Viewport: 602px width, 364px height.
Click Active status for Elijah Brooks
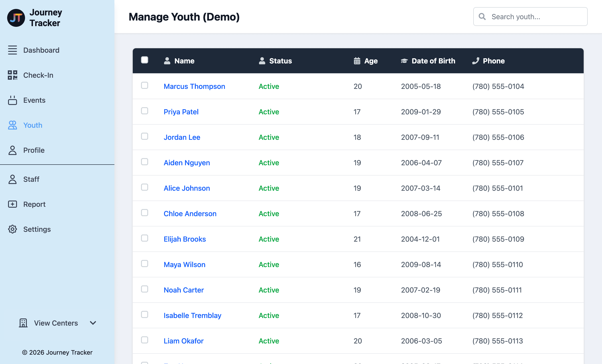(269, 239)
